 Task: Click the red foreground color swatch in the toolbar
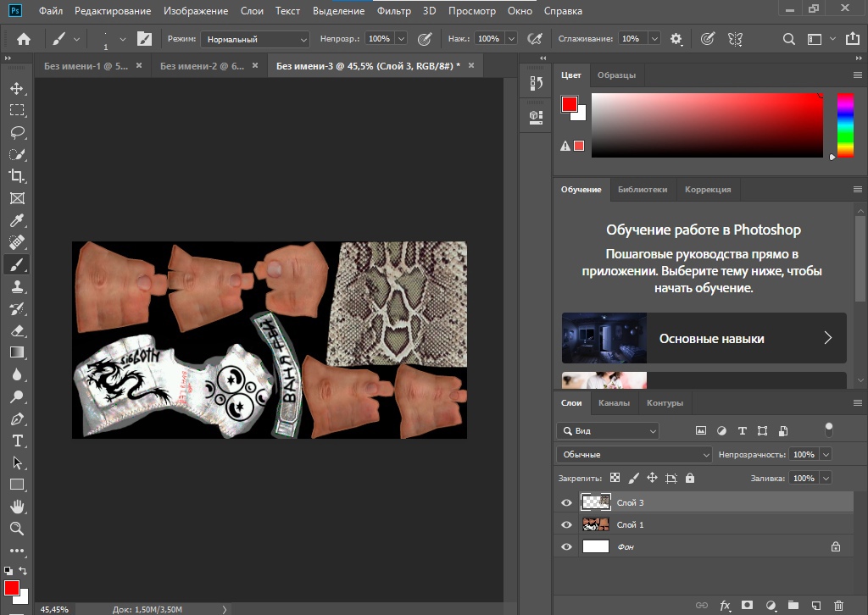[x=12, y=588]
